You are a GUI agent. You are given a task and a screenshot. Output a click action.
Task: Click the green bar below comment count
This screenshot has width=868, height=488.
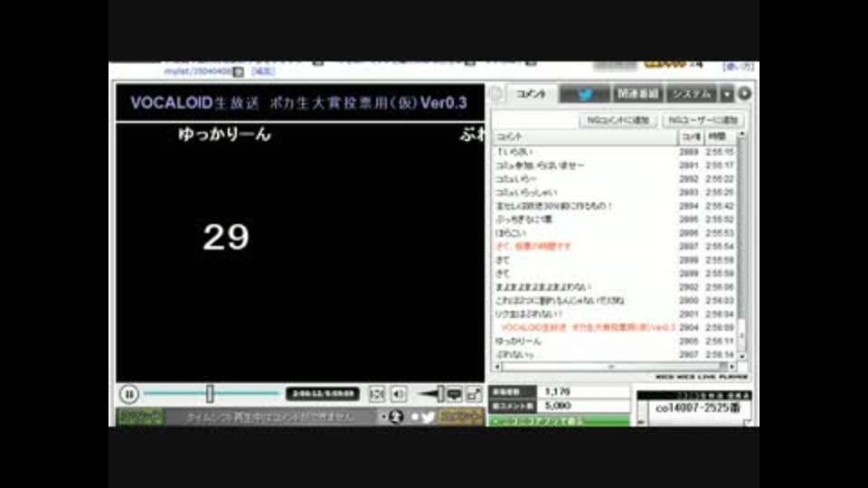pos(558,421)
